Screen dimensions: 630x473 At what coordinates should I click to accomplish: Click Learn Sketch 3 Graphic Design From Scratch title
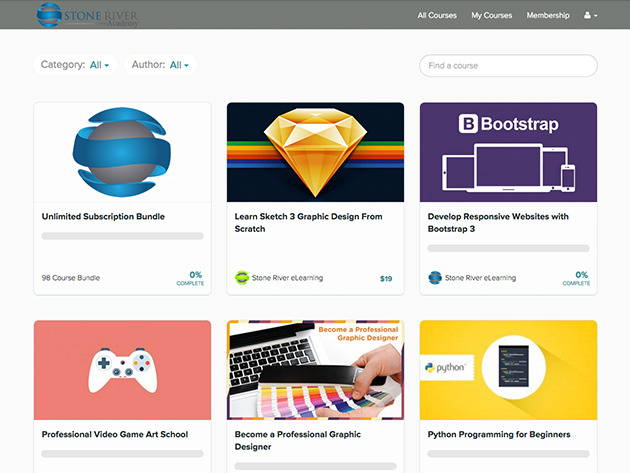point(308,222)
